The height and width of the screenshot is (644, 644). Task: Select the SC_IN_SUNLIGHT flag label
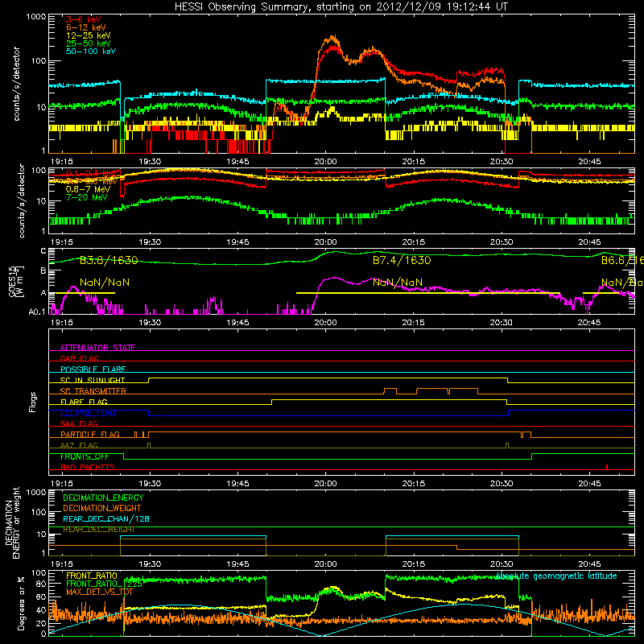(x=93, y=380)
